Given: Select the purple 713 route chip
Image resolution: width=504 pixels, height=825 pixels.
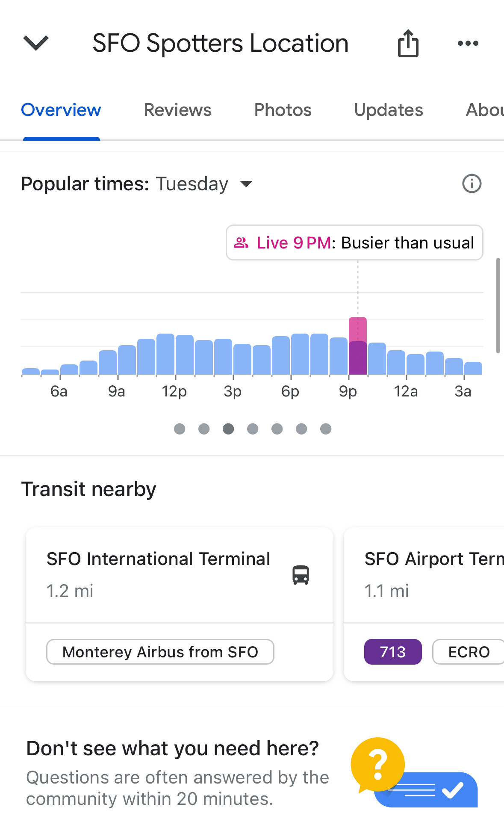Looking at the screenshot, I should point(392,652).
